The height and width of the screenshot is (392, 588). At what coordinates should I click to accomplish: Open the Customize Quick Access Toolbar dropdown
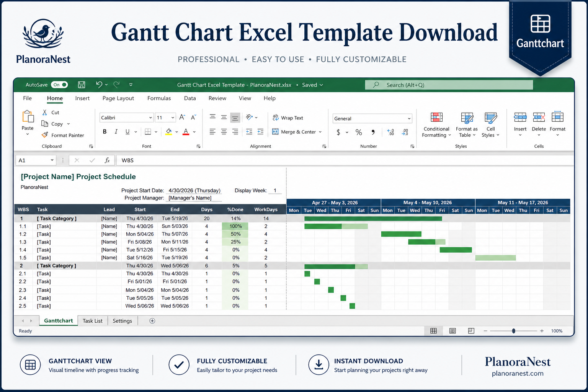click(131, 85)
